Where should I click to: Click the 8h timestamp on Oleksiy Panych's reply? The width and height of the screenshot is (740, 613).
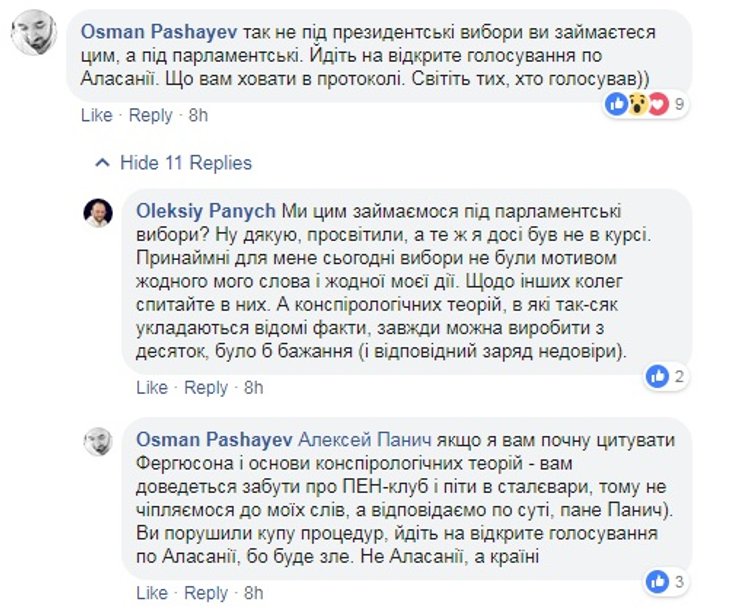(x=254, y=387)
